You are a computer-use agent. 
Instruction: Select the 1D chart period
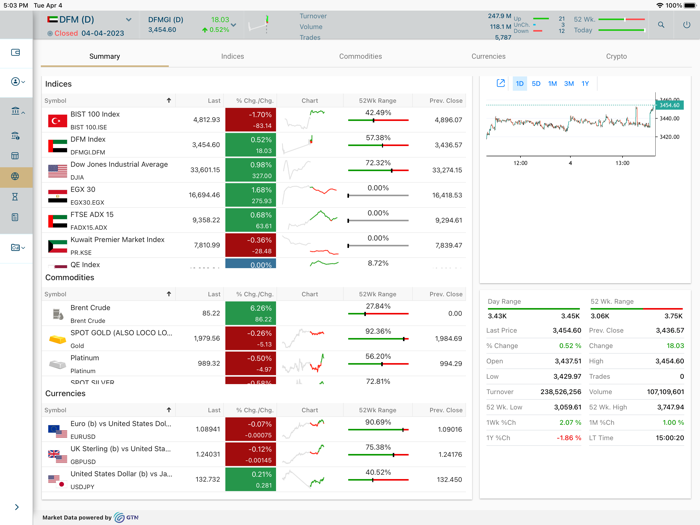click(520, 83)
